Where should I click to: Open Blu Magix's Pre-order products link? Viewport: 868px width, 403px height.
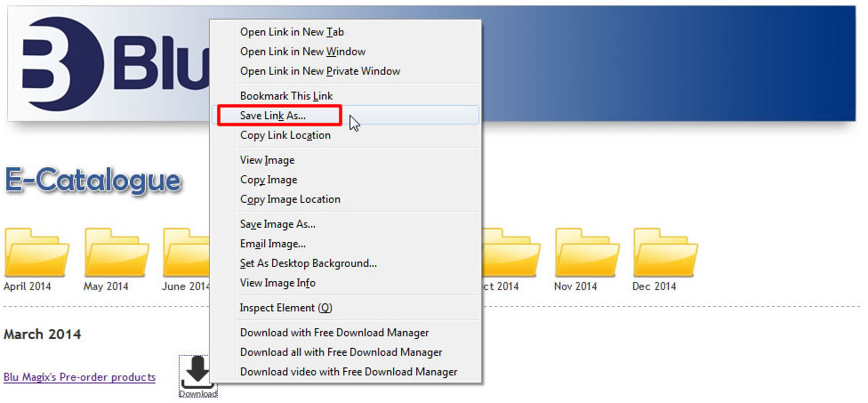tap(79, 377)
